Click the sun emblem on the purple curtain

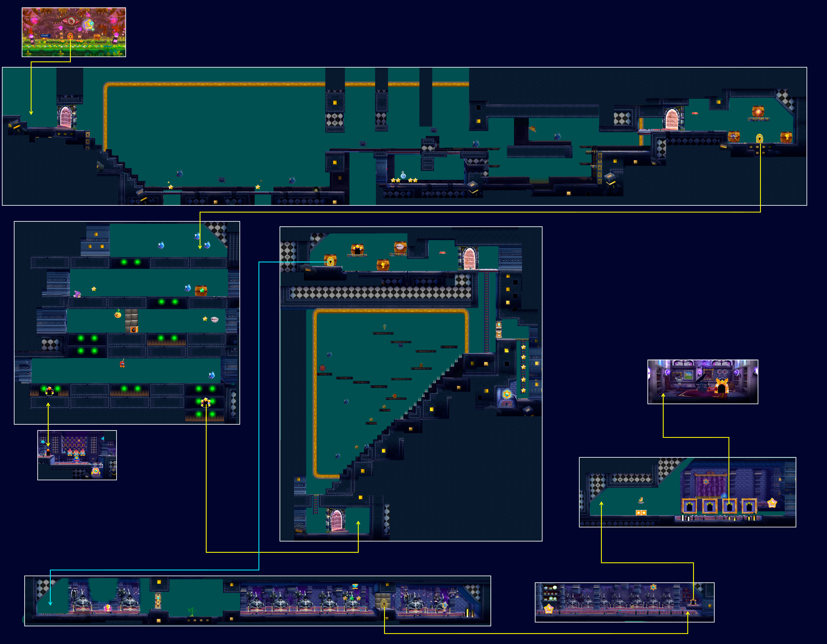click(706, 482)
